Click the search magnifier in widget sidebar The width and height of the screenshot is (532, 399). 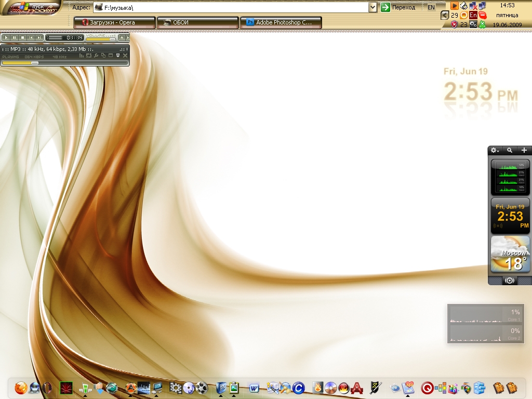510,150
